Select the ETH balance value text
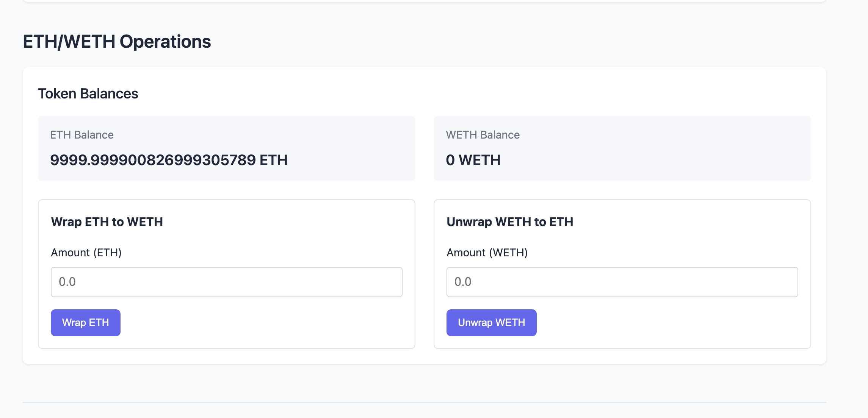 [169, 160]
